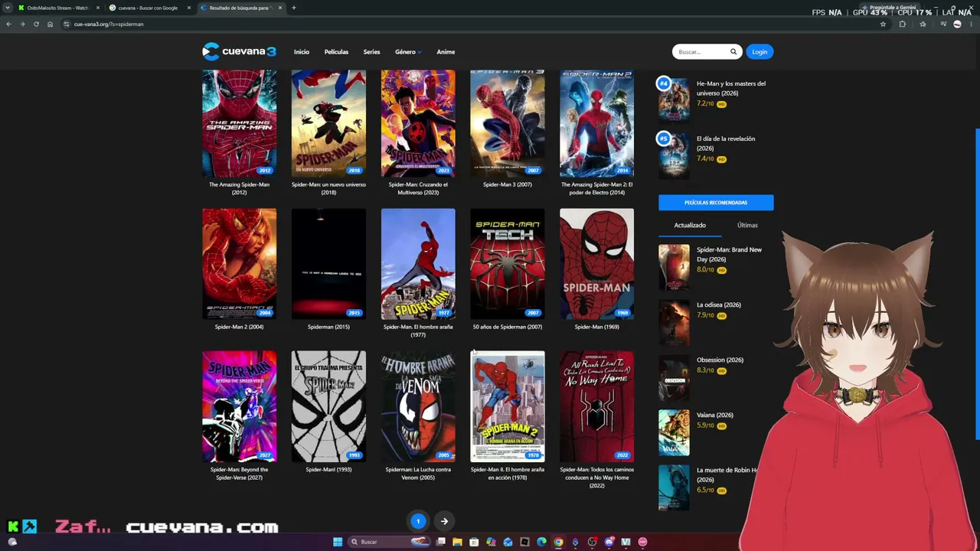Open the Chrome profile avatar
The image size is (980, 551).
pos(957,24)
